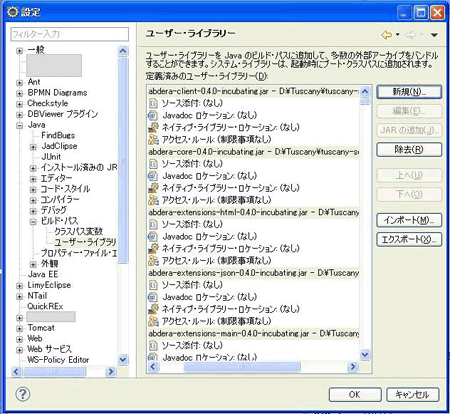This screenshot has height=414, width=450.
Task: Select ユーザー・ライブラリー tree item
Action: coord(85,242)
